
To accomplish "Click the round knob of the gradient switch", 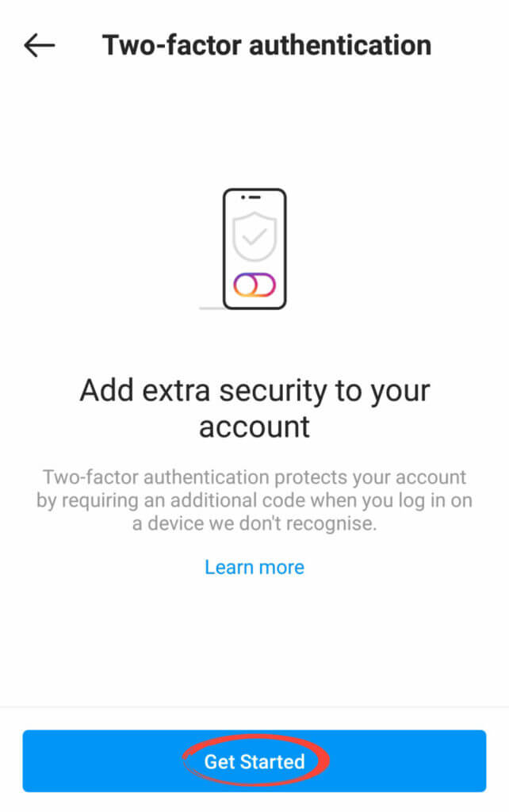I will 245,285.
